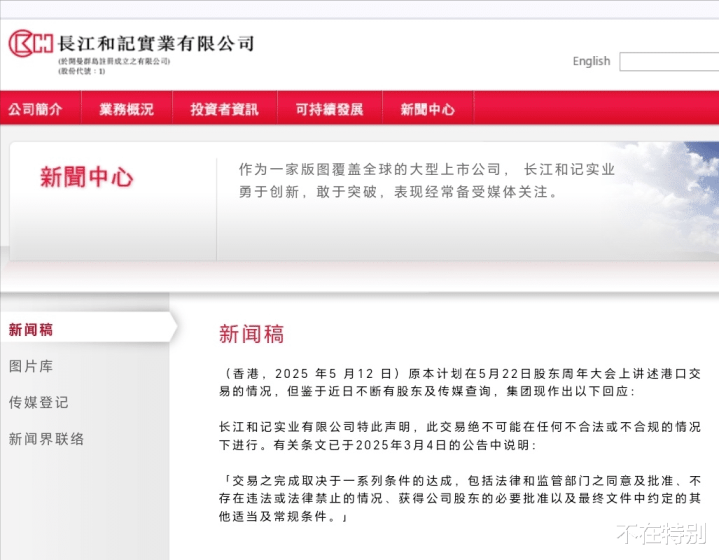
Task: Click the 新聞中心 banner heading
Action: pos(86,177)
